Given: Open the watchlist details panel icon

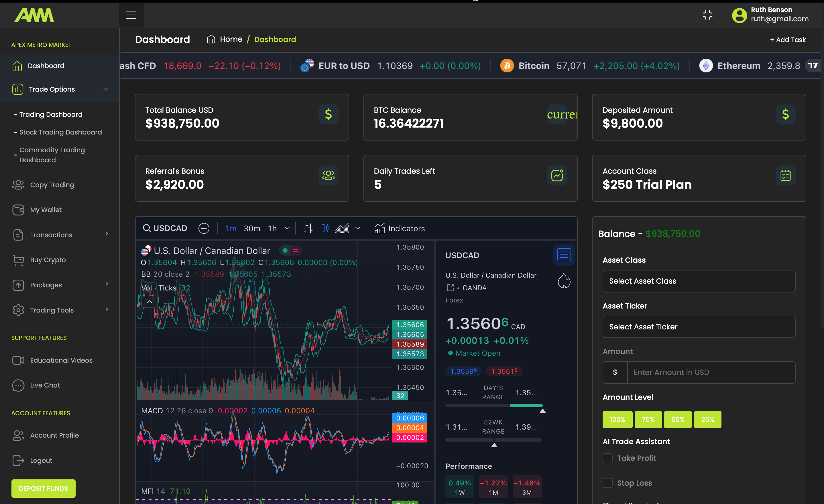Looking at the screenshot, I should 564,255.
